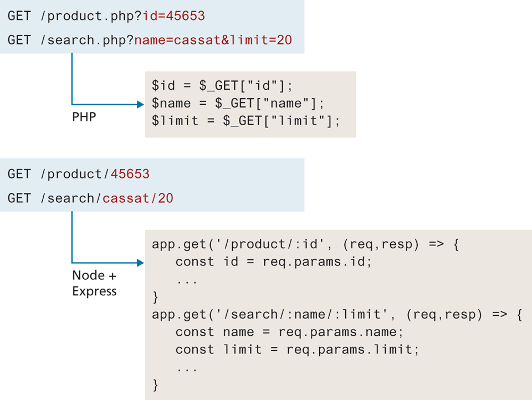Click the red 45653 in /product/ path

(x=130, y=174)
